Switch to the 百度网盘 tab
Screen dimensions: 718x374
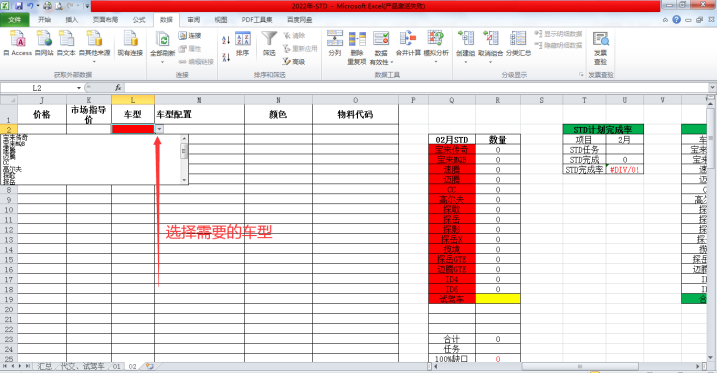299,20
